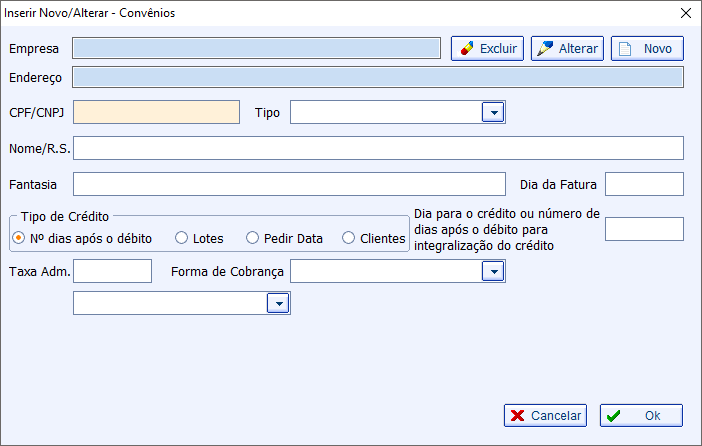Click the Taxa Adm. input box
This screenshot has height=446, width=702.
[x=112, y=271]
